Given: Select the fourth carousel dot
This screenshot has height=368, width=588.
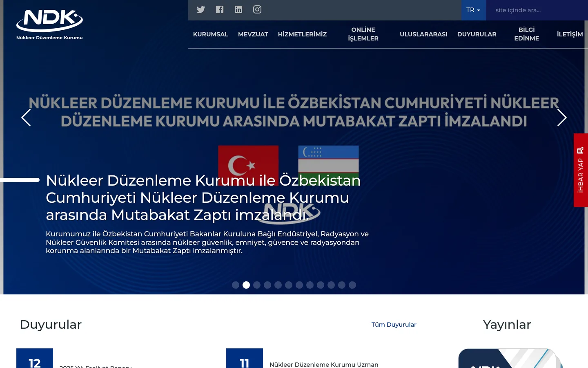Looking at the screenshot, I should 267,285.
